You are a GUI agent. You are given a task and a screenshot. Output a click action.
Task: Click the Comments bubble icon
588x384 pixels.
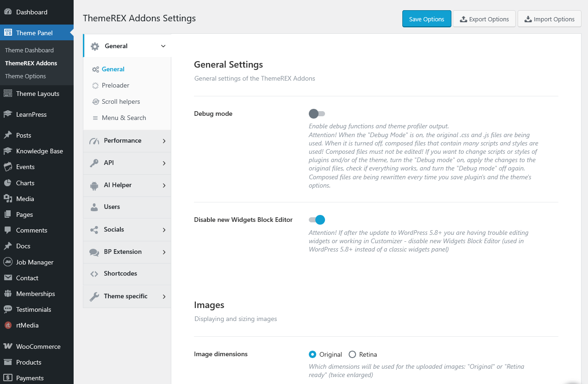click(x=8, y=230)
